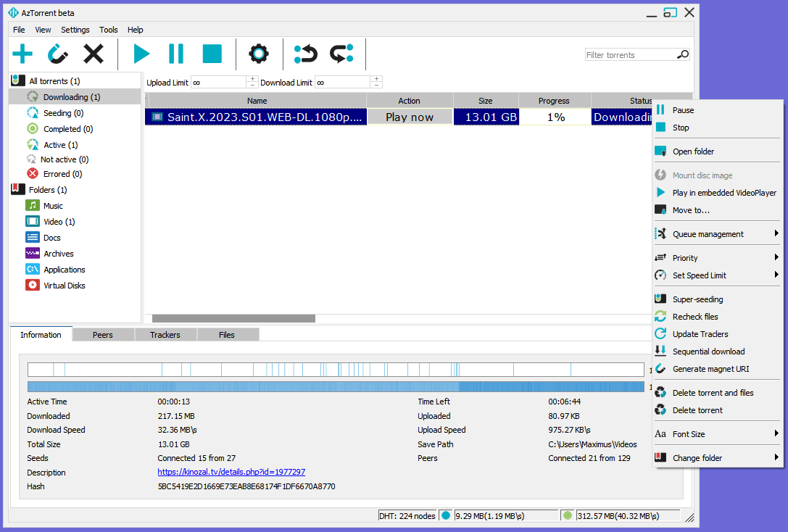Open the Help menu

pyautogui.click(x=135, y=30)
